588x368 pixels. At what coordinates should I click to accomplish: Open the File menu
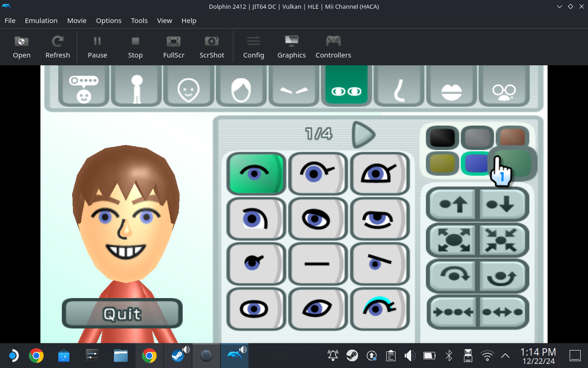[x=10, y=20]
